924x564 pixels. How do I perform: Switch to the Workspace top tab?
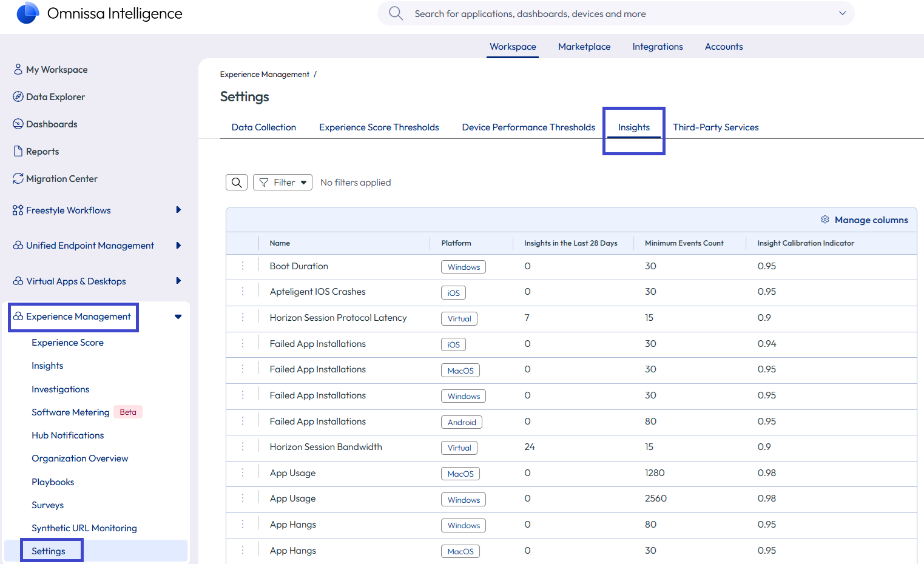(513, 47)
